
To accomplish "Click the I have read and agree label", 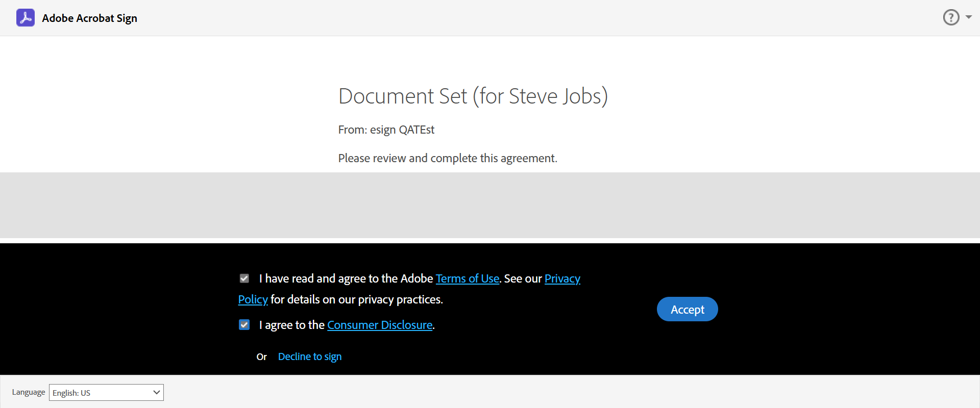I will [346, 278].
